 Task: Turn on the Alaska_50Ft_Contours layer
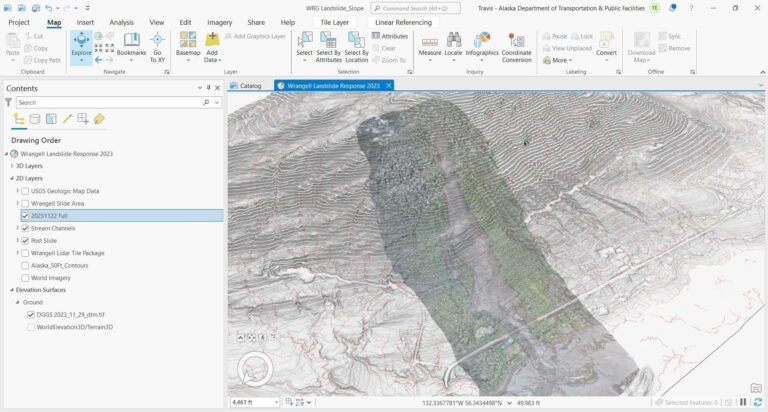point(25,266)
